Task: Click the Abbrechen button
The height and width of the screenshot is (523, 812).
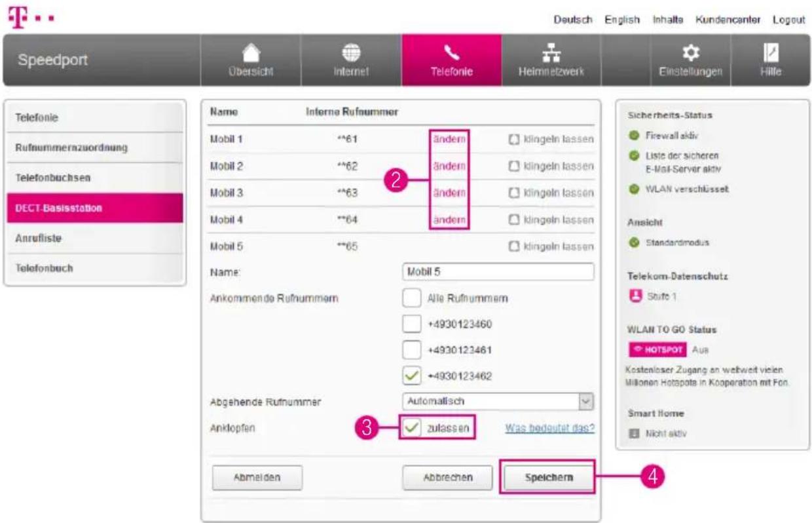Action: click(448, 478)
